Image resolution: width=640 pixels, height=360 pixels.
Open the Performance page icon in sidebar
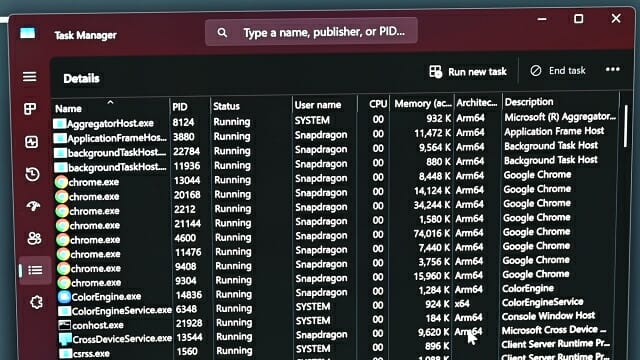click(31, 142)
